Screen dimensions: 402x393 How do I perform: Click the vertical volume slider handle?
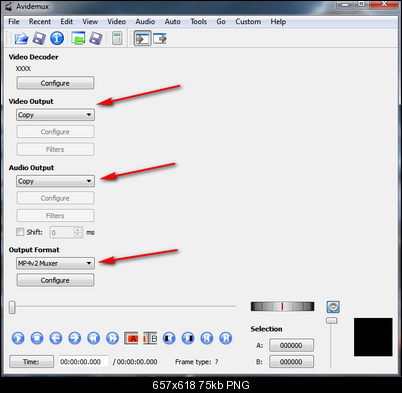pos(332,320)
